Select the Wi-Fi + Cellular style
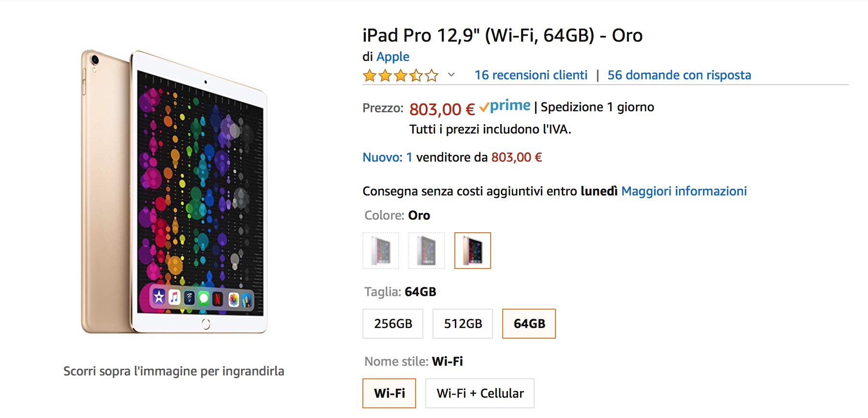 pos(479,393)
